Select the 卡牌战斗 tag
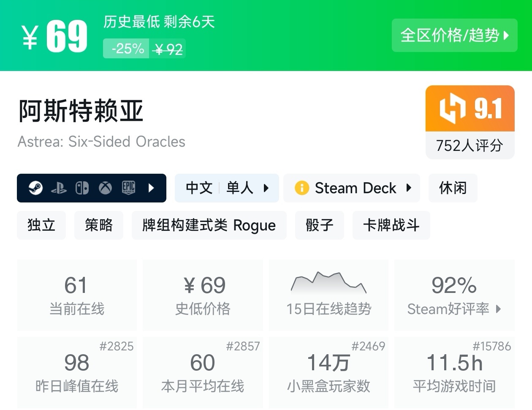532x410 pixels. click(x=391, y=225)
